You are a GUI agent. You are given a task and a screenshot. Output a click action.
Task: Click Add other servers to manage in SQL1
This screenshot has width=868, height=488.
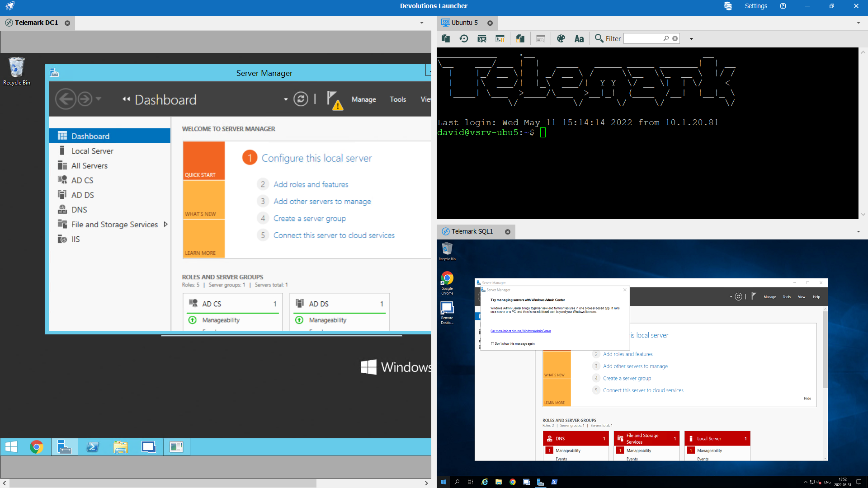click(635, 366)
